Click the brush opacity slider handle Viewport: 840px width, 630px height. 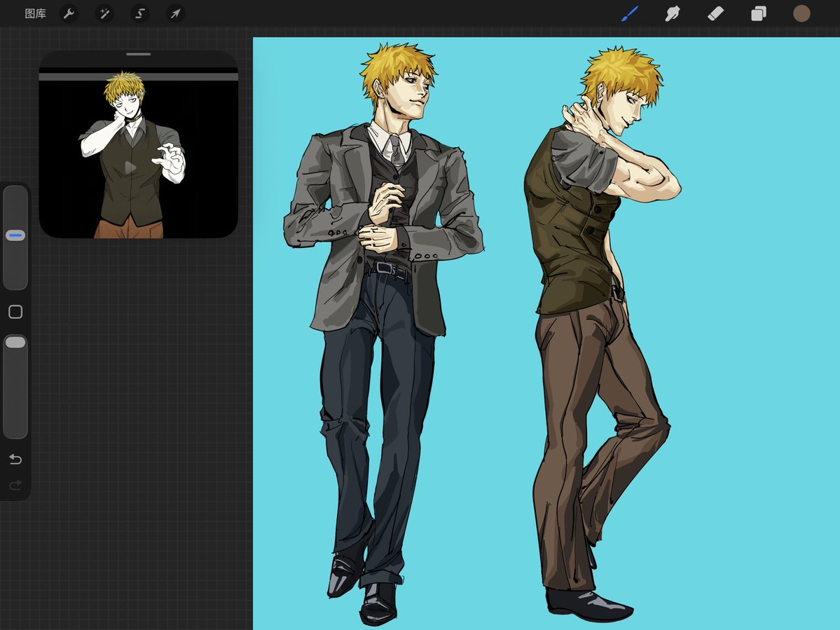point(15,342)
